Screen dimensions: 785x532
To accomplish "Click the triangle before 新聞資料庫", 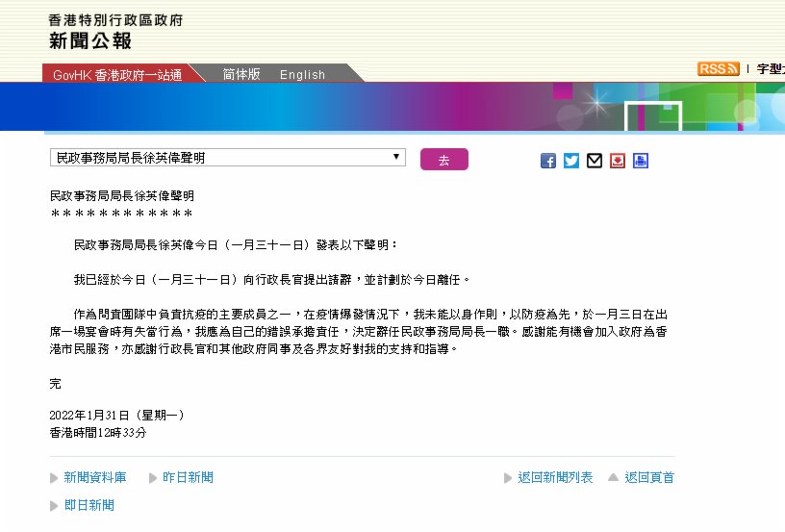I will pos(54,478).
